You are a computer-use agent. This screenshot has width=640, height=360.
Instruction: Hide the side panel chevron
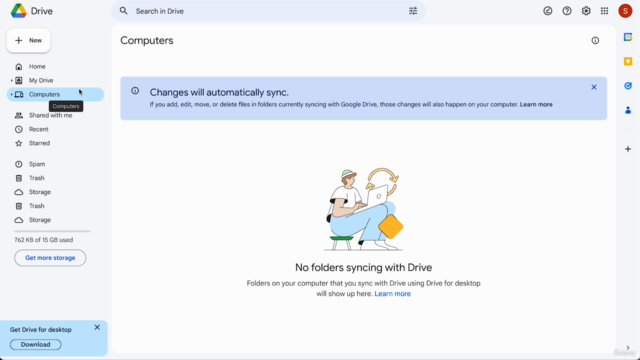click(628, 348)
